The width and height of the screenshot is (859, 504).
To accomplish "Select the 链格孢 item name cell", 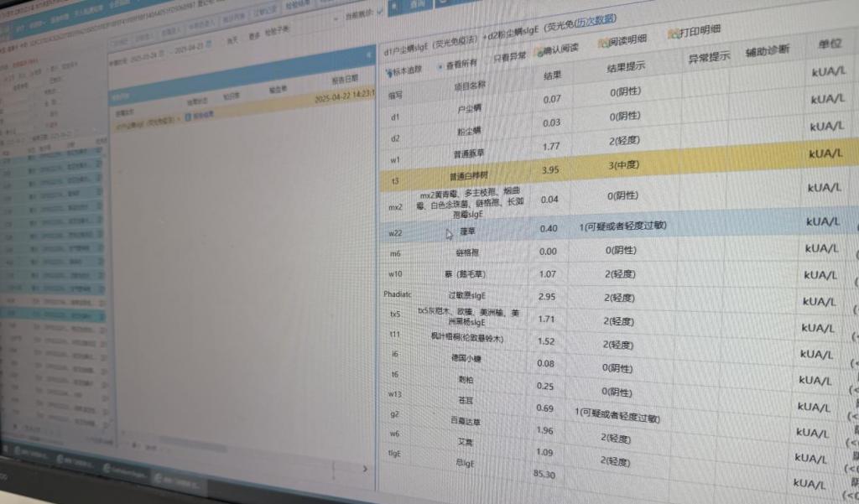I will coord(466,252).
